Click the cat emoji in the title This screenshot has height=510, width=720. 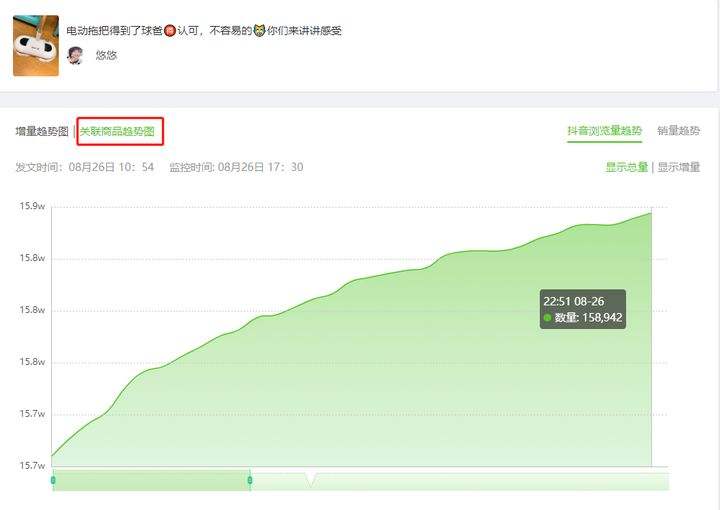tap(258, 30)
